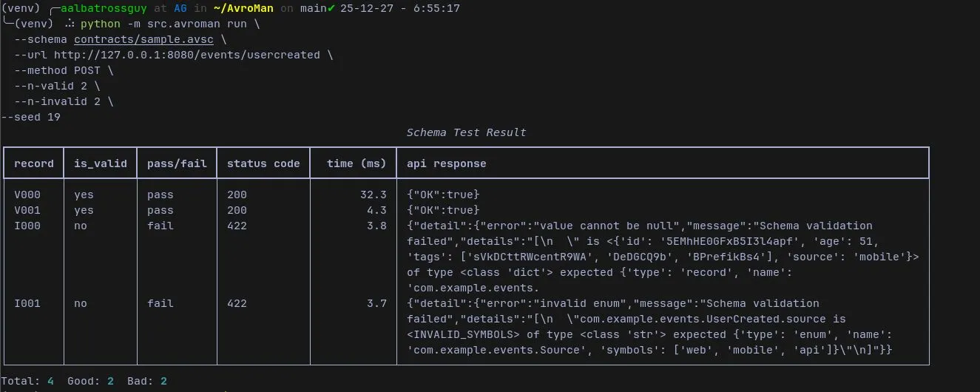
Task: Select the I001 record cell
Action: click(x=27, y=303)
